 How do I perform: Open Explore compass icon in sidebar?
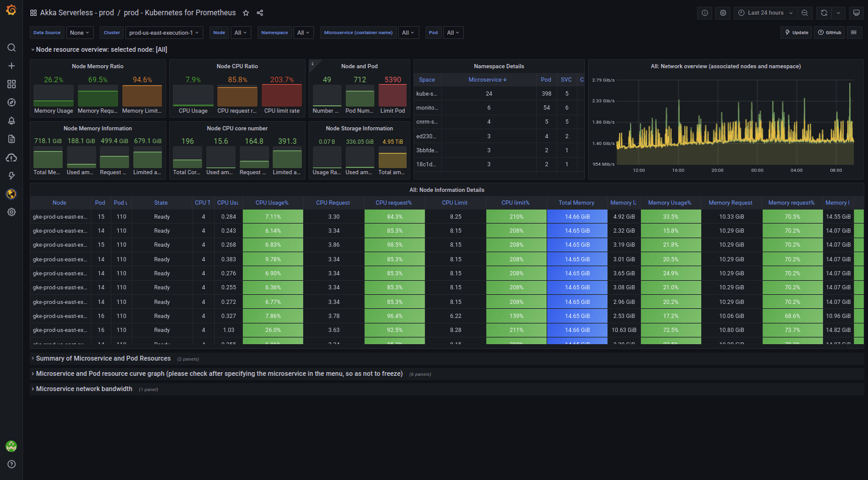pos(11,102)
